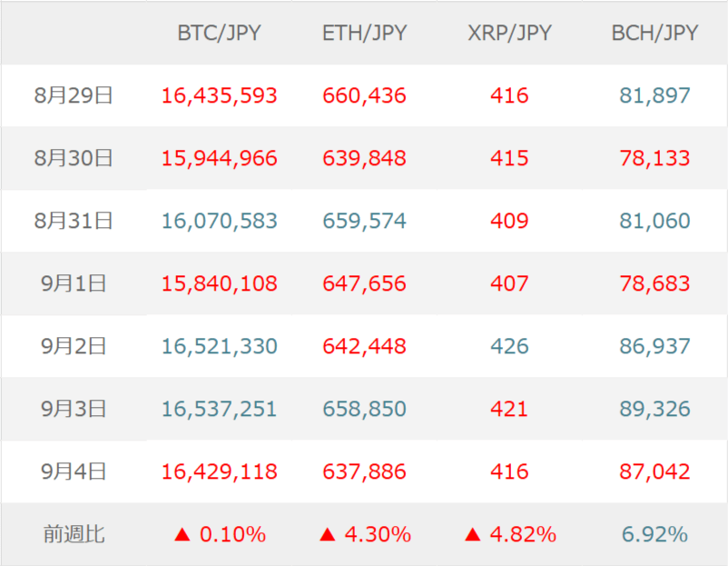
Task: Select the ETH/JPY column header
Action: (364, 34)
